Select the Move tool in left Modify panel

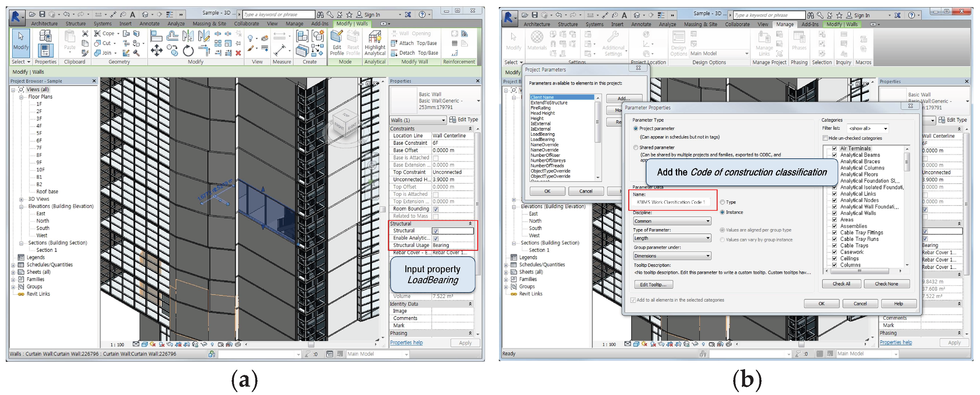[x=156, y=50]
